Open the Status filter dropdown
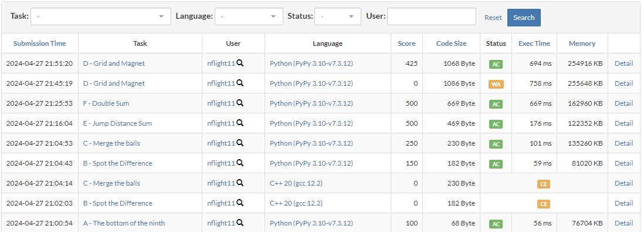 point(338,16)
